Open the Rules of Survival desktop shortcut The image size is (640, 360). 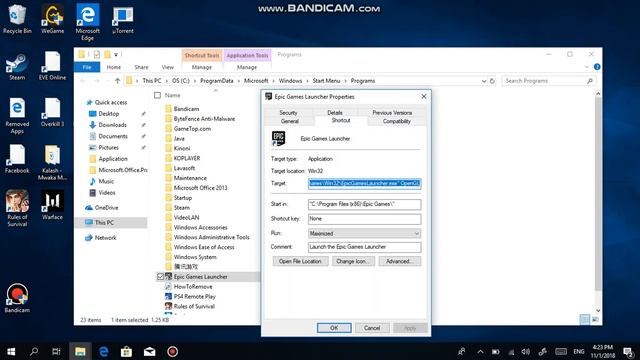[17, 208]
